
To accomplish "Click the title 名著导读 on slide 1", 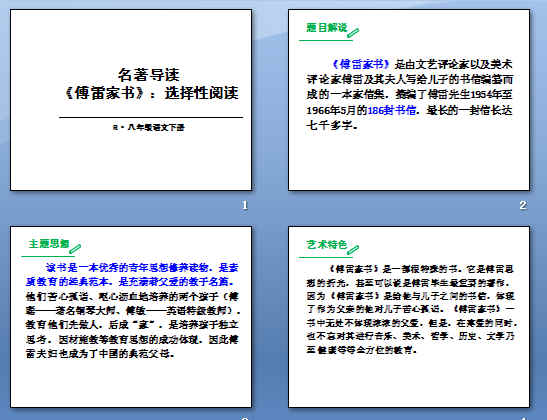I will point(149,75).
